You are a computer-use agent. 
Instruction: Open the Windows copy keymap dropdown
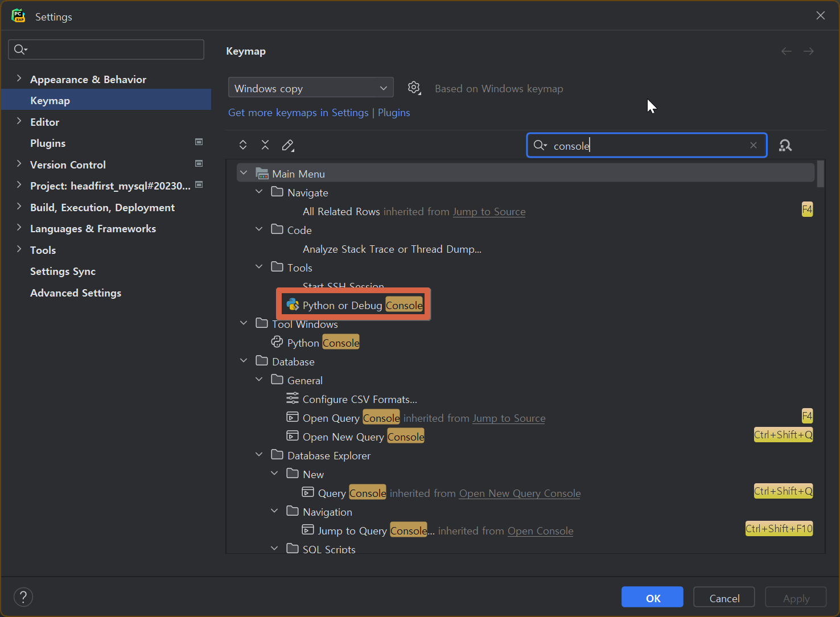(311, 88)
